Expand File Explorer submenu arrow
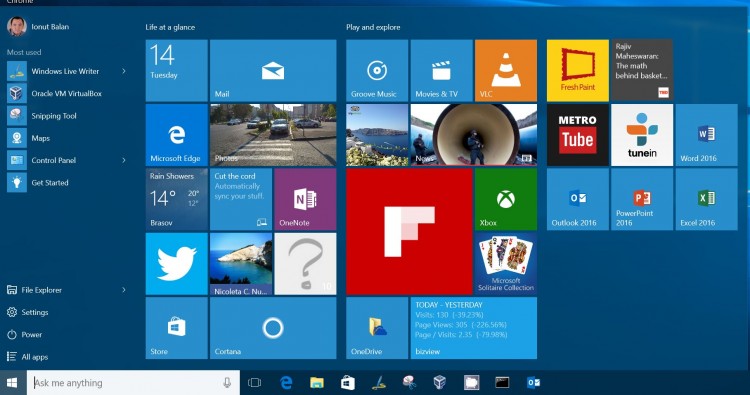 pos(124,290)
